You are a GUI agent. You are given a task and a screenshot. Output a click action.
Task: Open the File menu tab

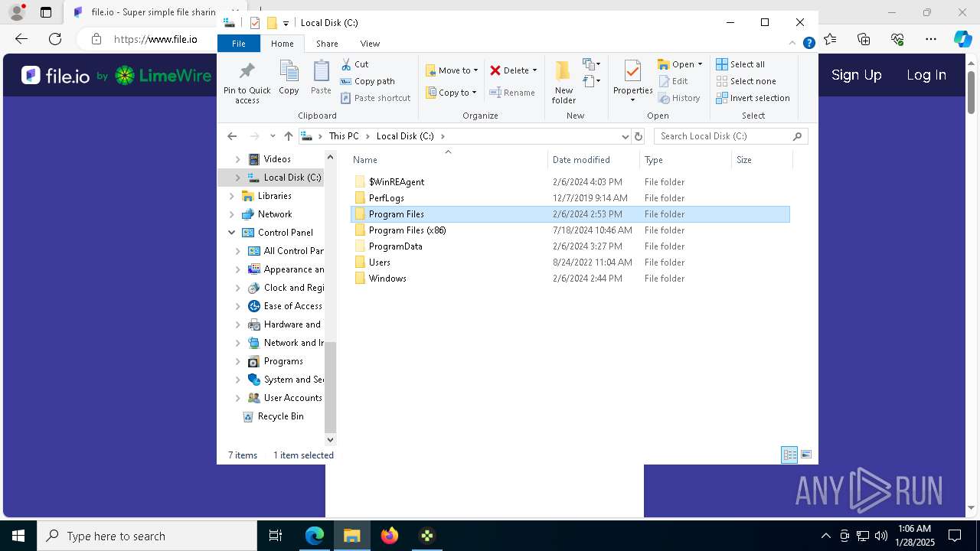pos(239,44)
